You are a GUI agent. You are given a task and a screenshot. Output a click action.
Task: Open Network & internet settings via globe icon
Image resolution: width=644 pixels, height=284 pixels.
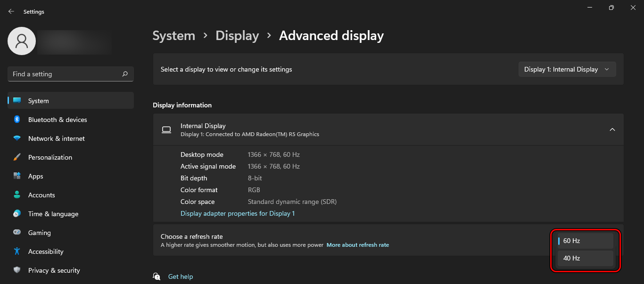[17, 138]
